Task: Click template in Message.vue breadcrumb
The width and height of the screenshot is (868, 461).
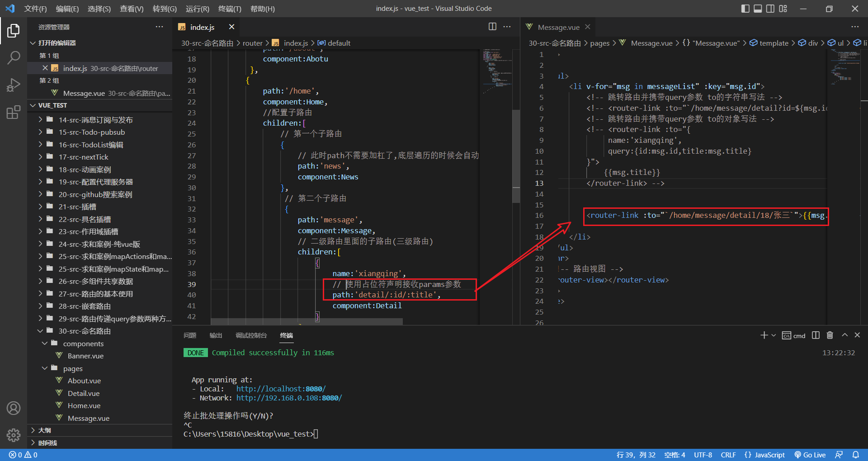Action: click(x=774, y=43)
